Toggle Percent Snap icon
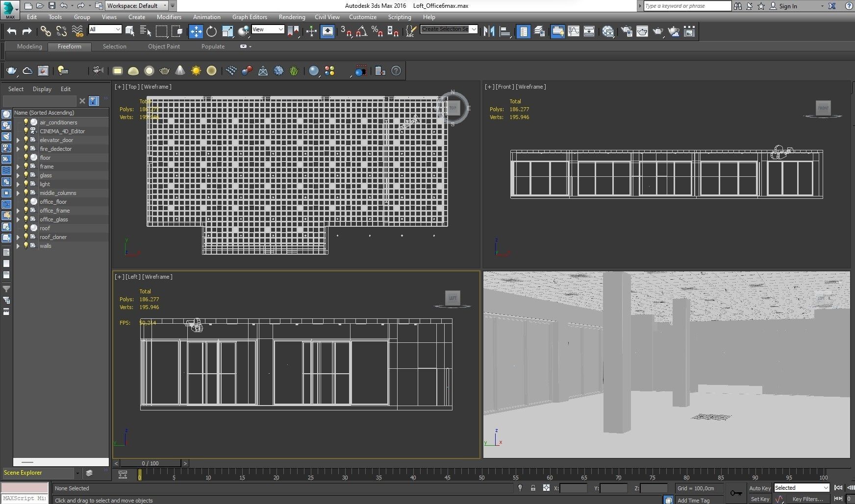The height and width of the screenshot is (504, 855). 377,31
